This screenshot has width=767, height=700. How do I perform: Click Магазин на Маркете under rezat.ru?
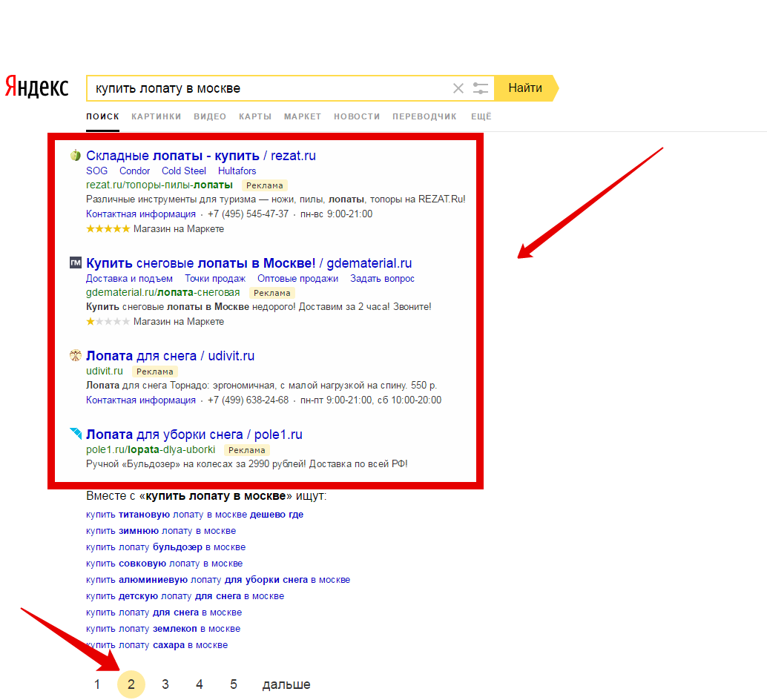tap(179, 229)
